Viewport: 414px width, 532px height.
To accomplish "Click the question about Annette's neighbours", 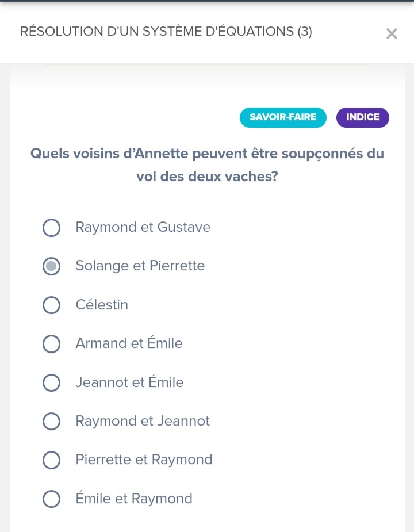I will 207,165.
